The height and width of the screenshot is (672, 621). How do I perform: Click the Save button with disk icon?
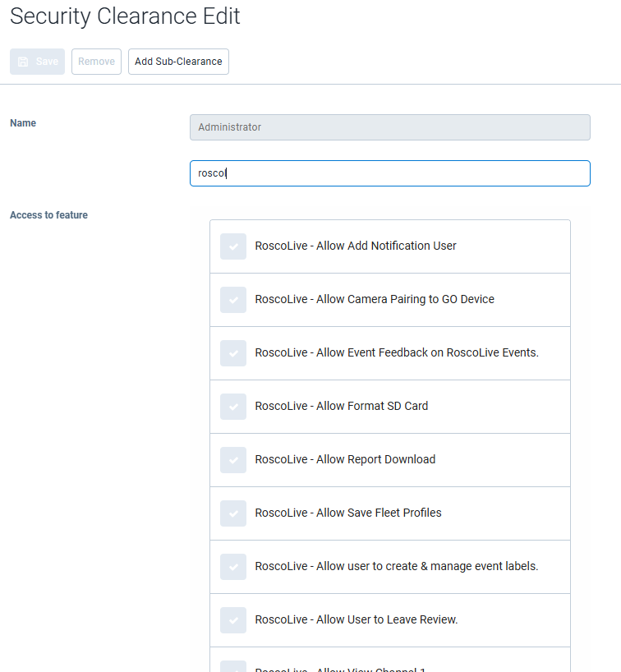coord(37,62)
